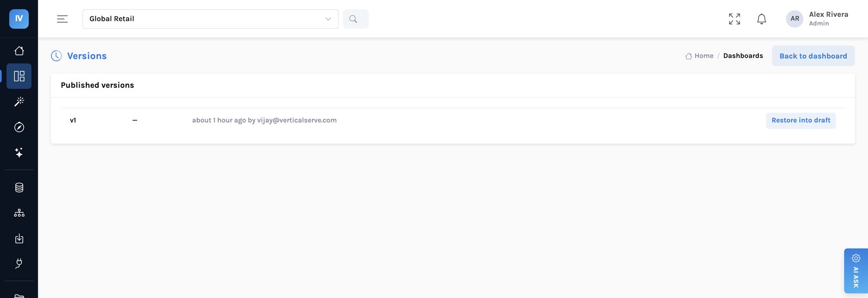
Task: Click the Dashboards breadcrumb
Action: tap(743, 56)
